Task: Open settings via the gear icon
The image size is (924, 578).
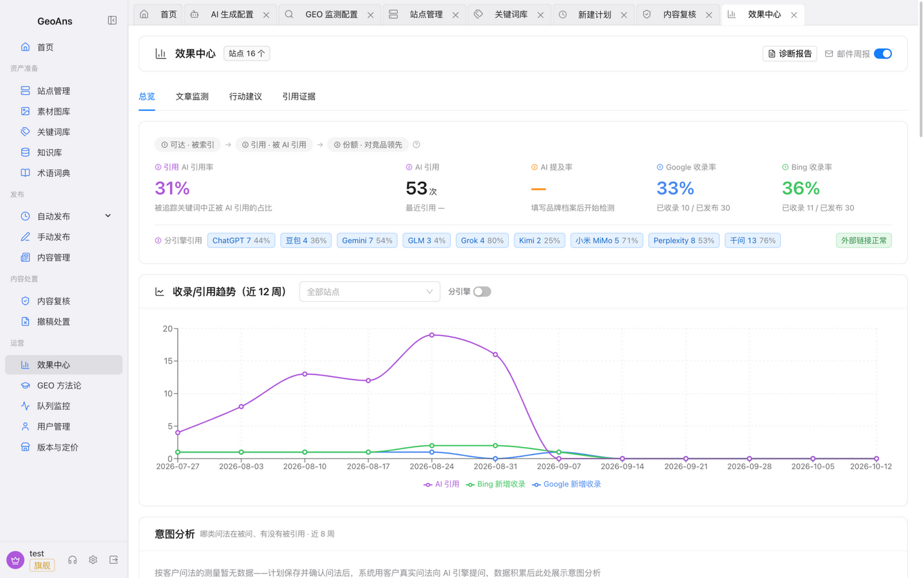Action: tap(93, 560)
